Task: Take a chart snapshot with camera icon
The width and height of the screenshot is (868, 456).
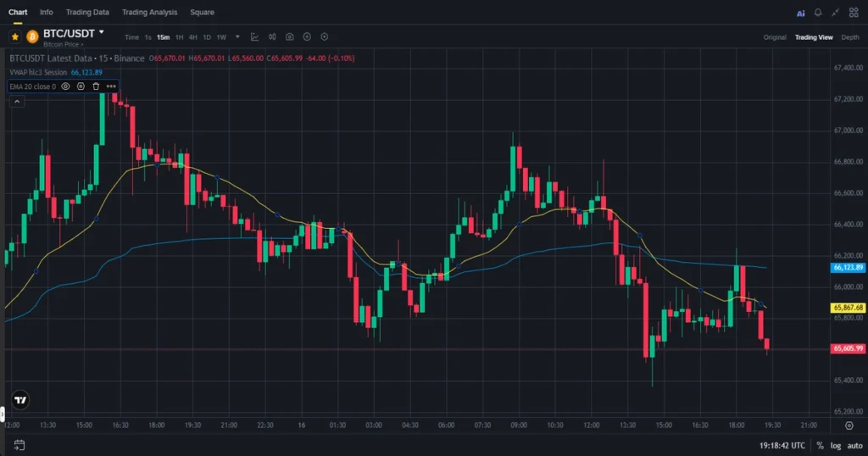Action: [x=290, y=37]
